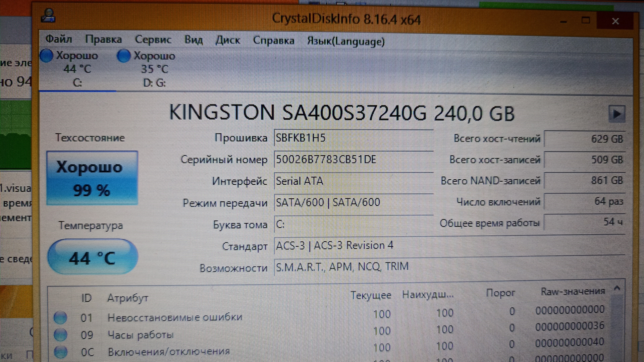Open the Сервис menu
The height and width of the screenshot is (362, 644).
pos(153,40)
